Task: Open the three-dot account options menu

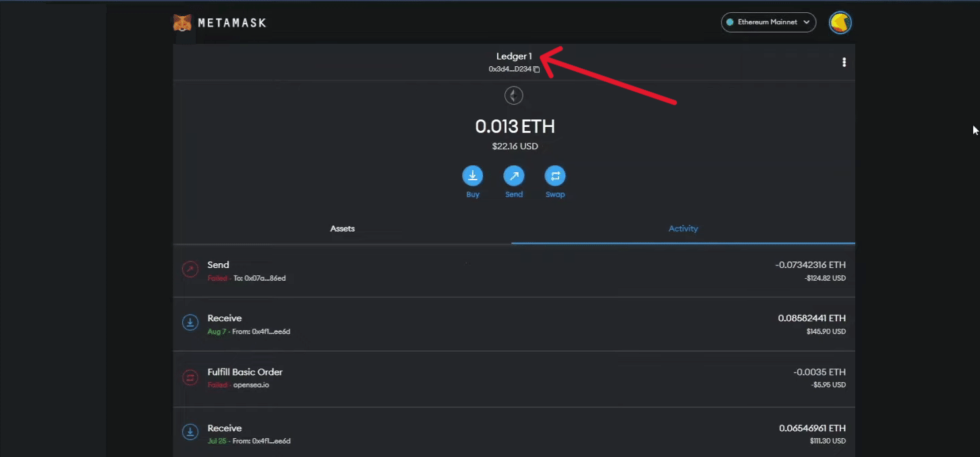Action: [x=844, y=62]
